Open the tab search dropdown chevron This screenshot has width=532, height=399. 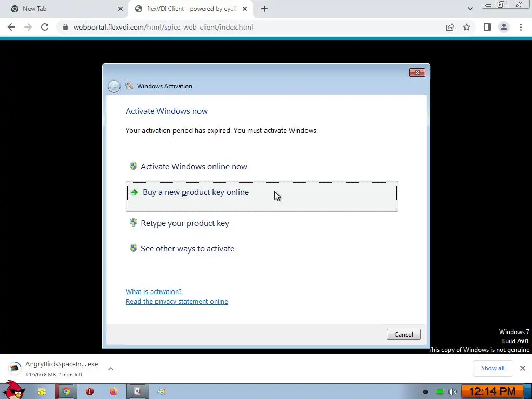tap(470, 9)
